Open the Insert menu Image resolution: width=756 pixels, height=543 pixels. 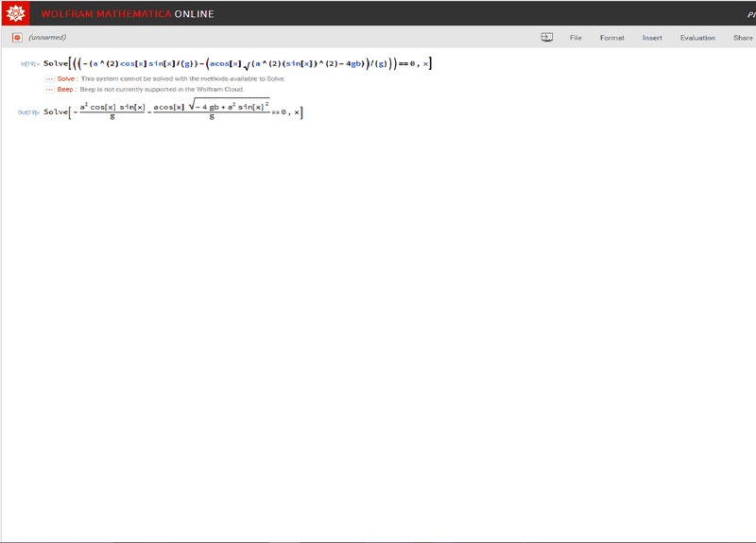[x=652, y=38]
